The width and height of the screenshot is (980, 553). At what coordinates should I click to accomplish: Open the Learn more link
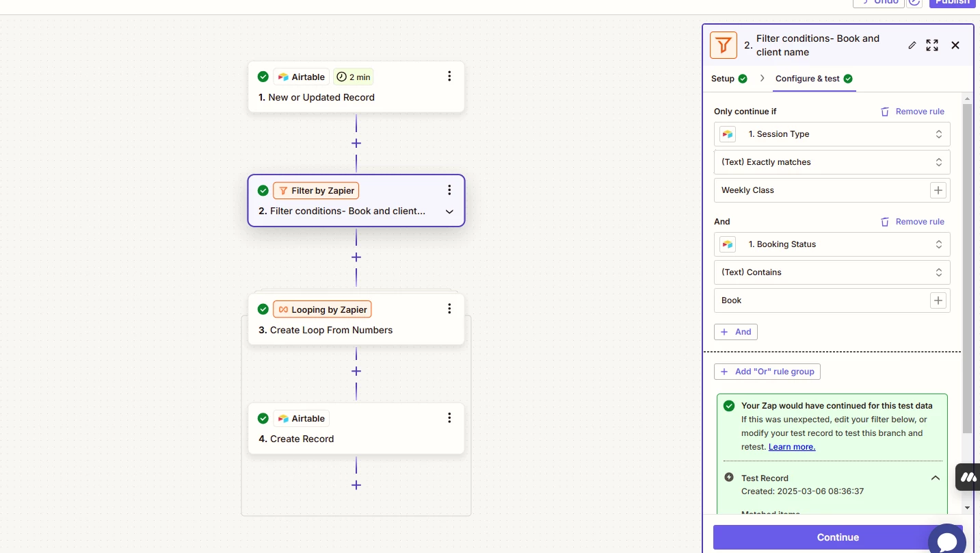point(792,447)
